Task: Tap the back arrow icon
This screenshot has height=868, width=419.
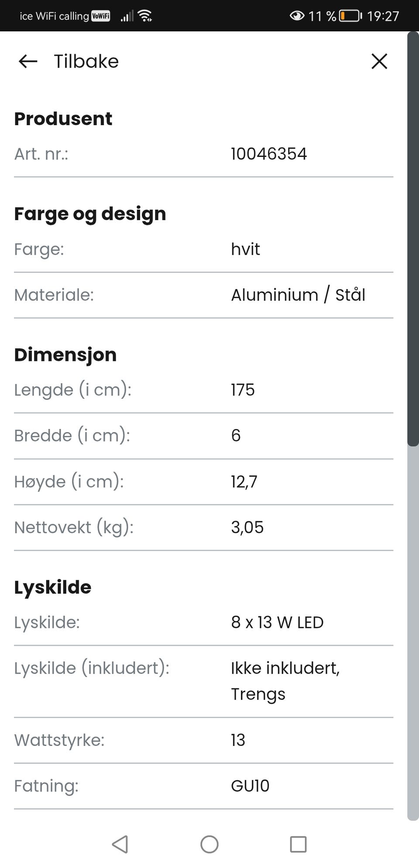Action: point(28,61)
